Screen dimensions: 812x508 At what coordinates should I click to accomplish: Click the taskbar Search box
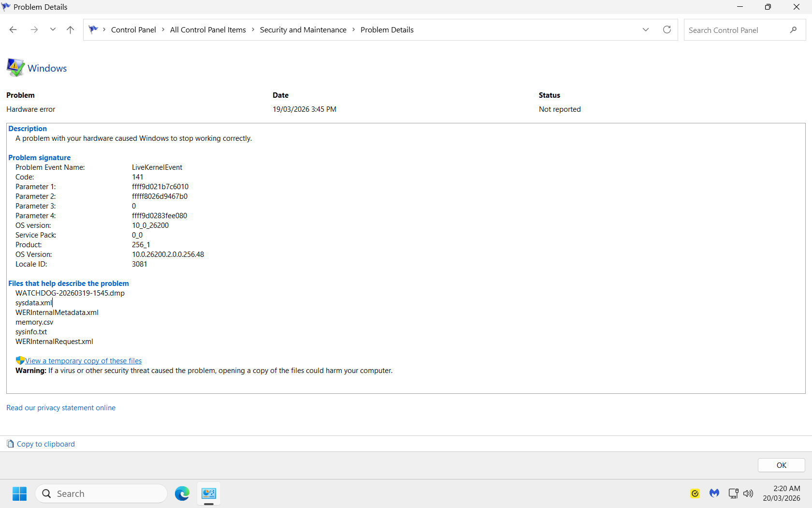pyautogui.click(x=101, y=493)
